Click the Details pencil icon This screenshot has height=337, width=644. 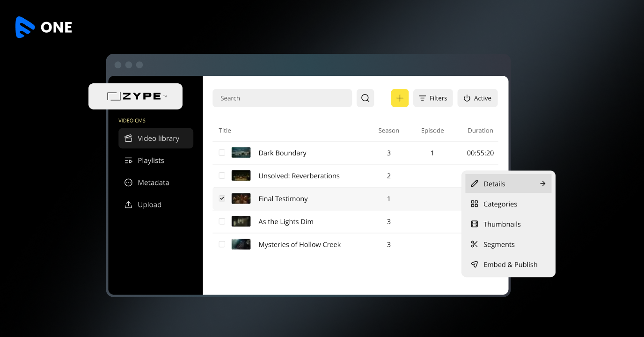click(475, 183)
